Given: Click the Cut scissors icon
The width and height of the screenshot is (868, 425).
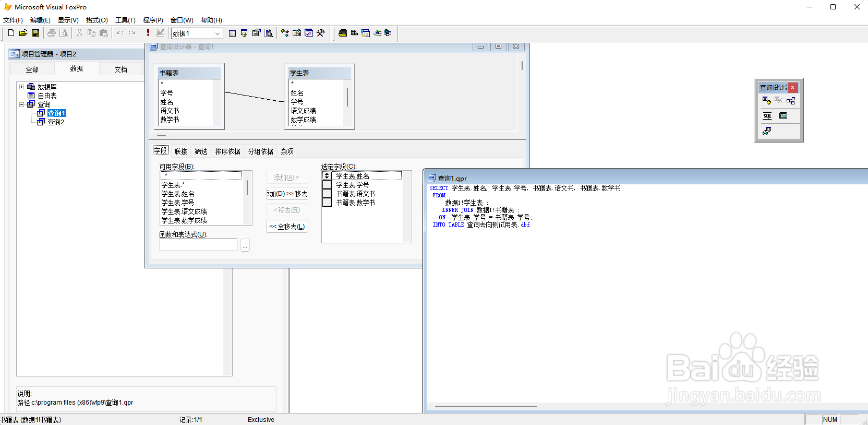Looking at the screenshot, I should (79, 33).
